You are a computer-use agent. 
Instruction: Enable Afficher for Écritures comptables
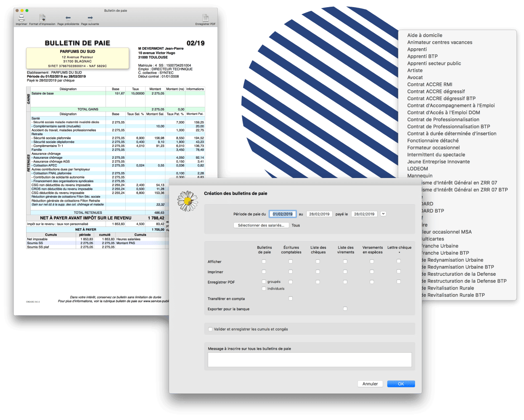pos(291,261)
